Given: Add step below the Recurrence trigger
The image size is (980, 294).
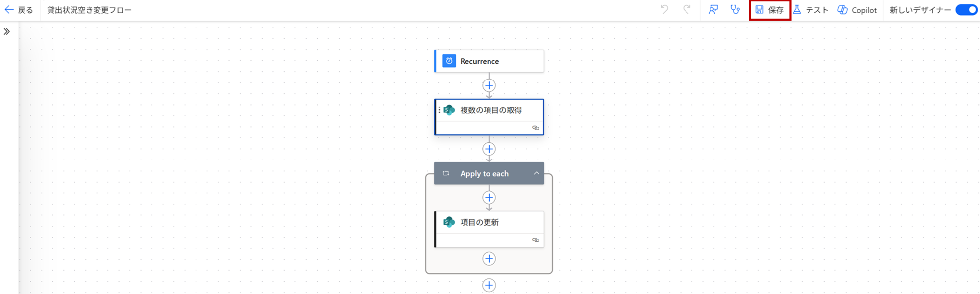Looking at the screenshot, I should (489, 85).
